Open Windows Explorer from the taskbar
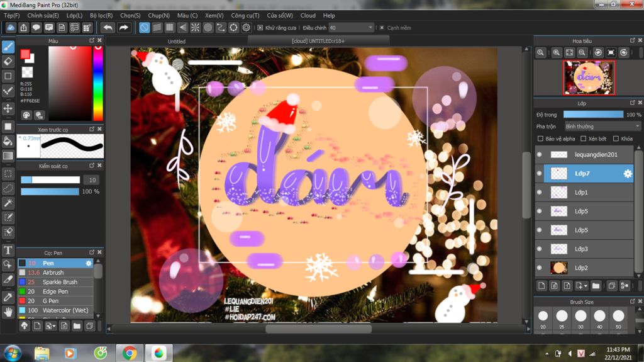This screenshot has width=644, height=362. coord(42,353)
